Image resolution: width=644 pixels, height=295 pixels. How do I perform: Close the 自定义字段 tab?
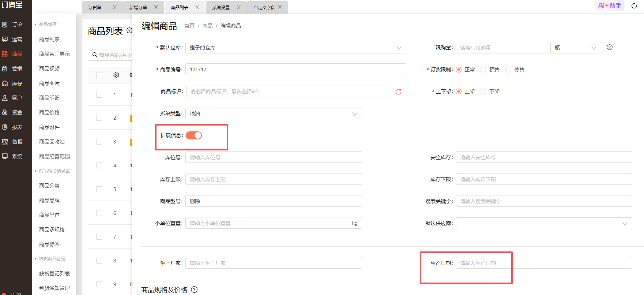(280, 7)
